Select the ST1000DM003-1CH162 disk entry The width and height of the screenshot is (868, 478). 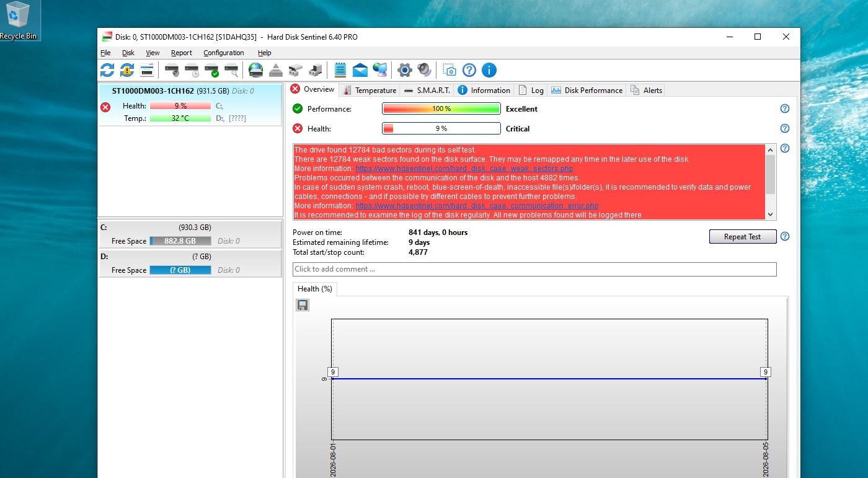tap(190, 105)
